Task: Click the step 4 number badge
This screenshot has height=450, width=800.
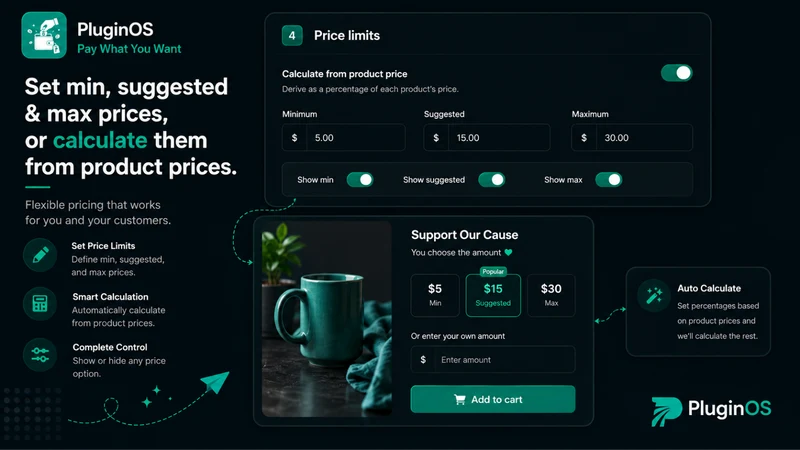Action: [x=292, y=36]
